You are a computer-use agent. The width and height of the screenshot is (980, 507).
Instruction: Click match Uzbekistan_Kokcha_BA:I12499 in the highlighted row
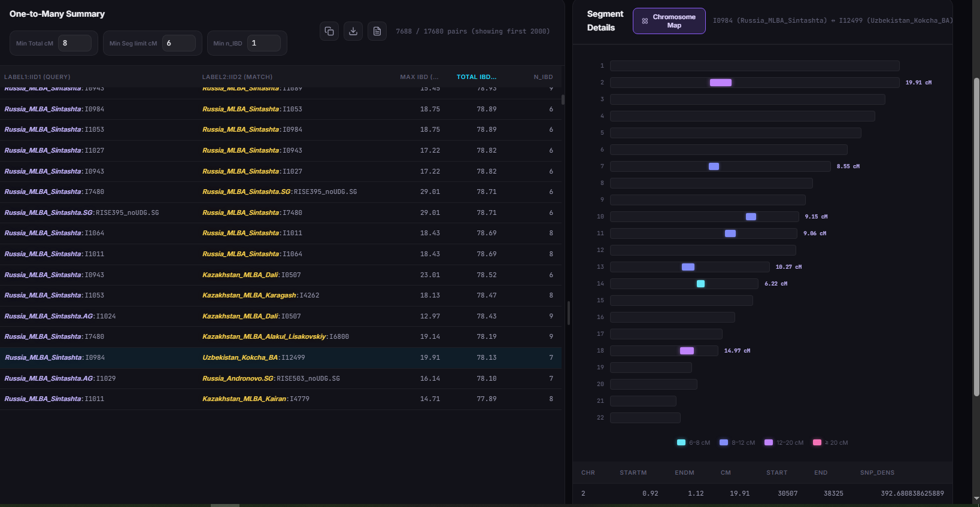[x=254, y=358]
